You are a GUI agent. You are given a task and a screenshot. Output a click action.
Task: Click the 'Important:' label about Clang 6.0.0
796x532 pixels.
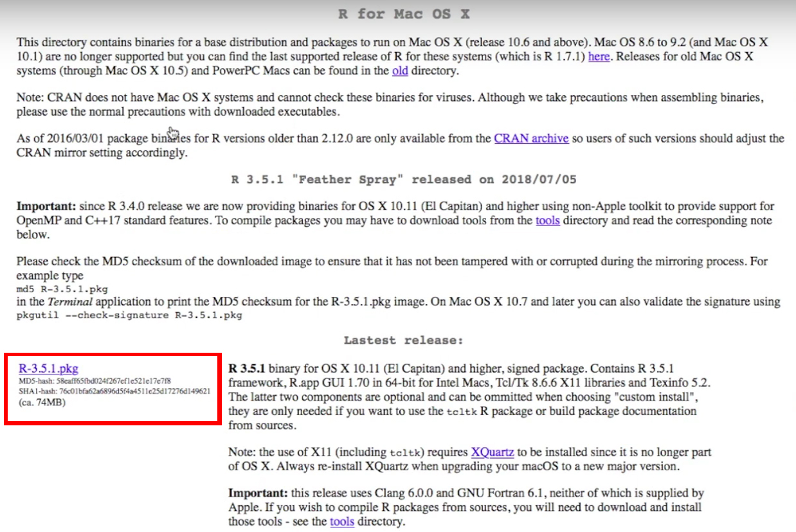click(x=258, y=493)
